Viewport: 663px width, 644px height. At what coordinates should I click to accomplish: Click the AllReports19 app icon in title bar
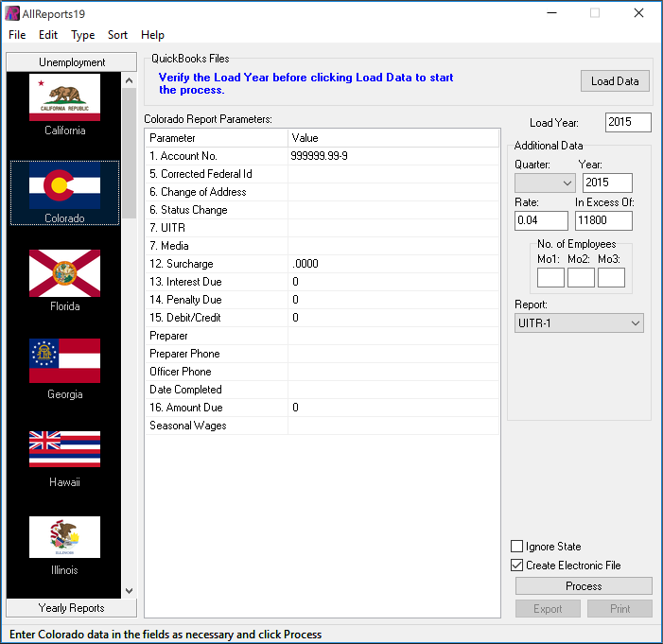click(x=12, y=13)
